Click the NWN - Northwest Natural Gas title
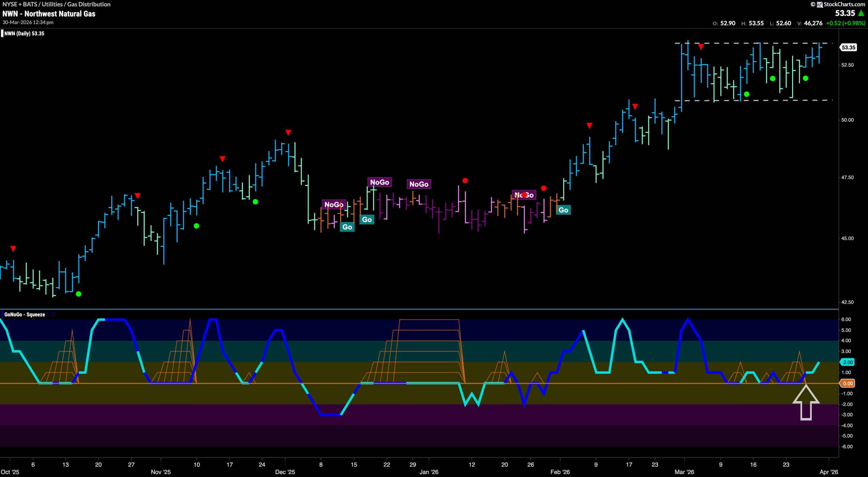This screenshot has width=868, height=477. pos(49,14)
